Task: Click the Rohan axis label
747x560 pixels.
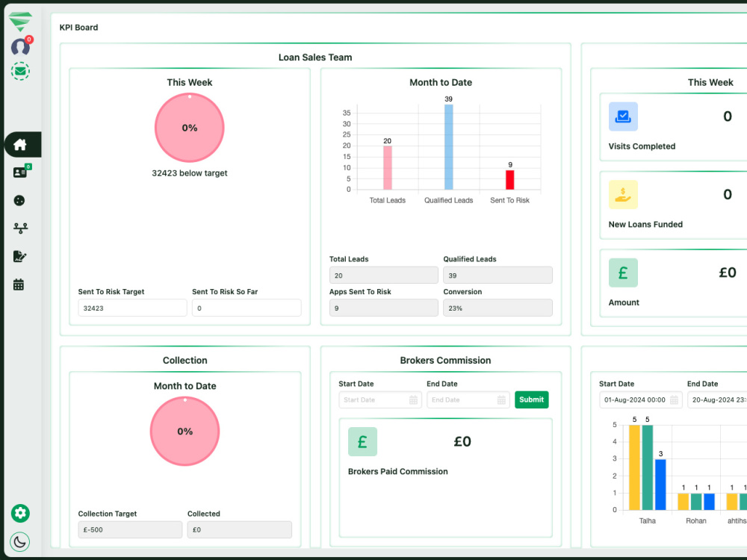Action: pos(696,521)
